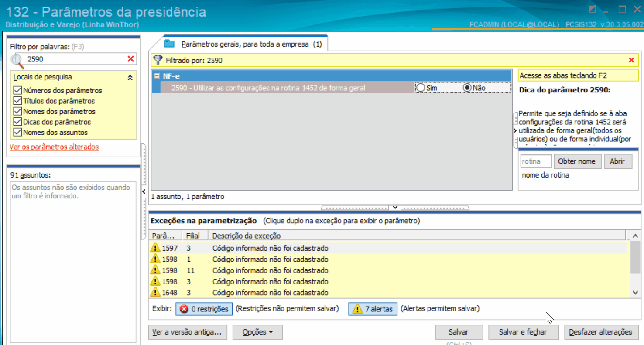Sort by Parâ... column header

[x=165, y=236]
